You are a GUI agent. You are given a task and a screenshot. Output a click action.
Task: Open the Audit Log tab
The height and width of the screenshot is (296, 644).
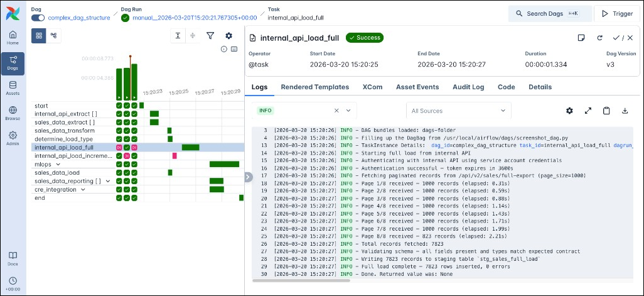(x=468, y=87)
